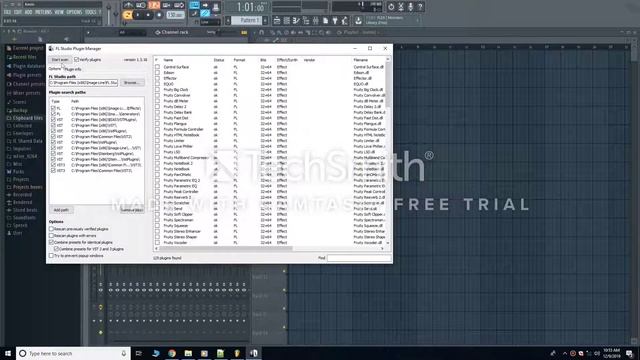Screen dimensions: 640x360
Task: Expand Mixer presets in browser
Action: tap(24, 93)
